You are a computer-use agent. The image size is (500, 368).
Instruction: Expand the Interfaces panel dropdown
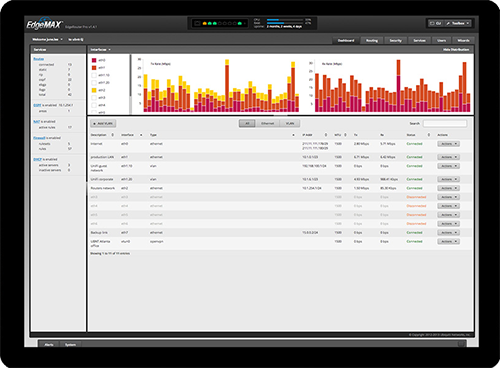(x=100, y=50)
